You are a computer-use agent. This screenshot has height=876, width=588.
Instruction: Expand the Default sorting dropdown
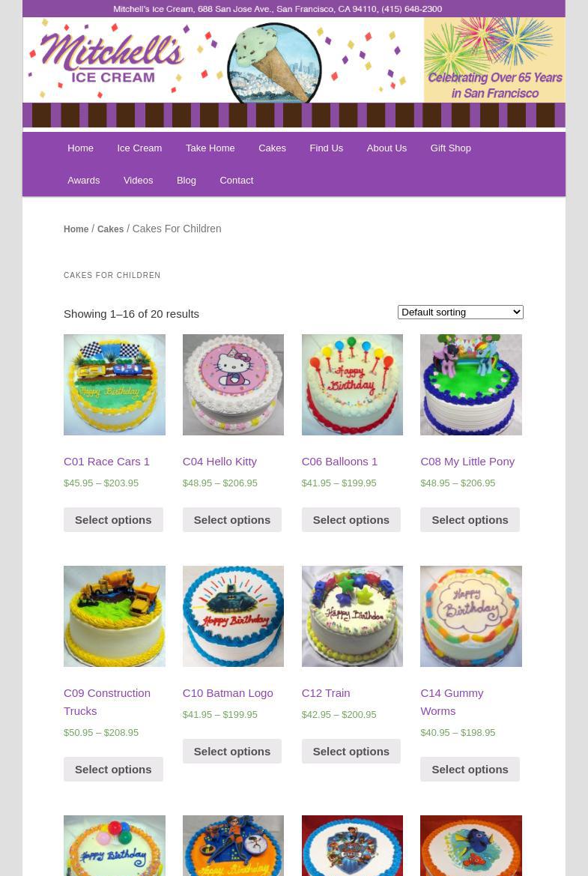[x=460, y=312]
